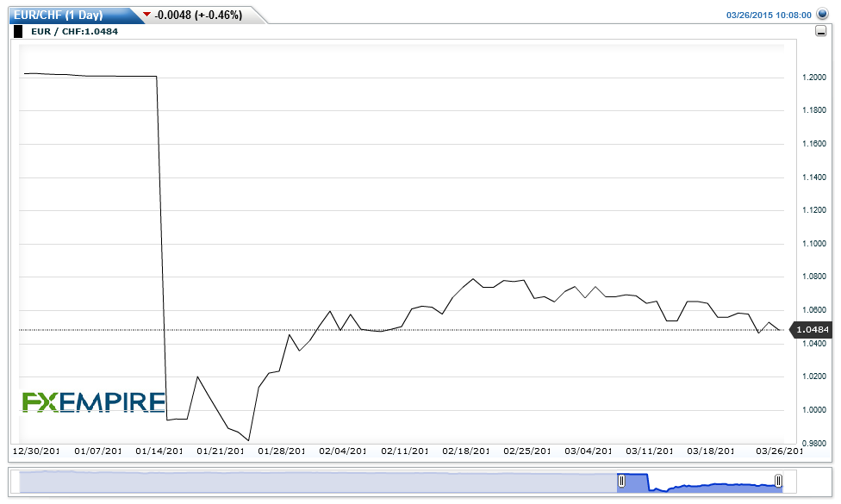Click the right handle of the range navigator
Image resolution: width=841 pixels, height=504 pixels.
click(x=778, y=481)
